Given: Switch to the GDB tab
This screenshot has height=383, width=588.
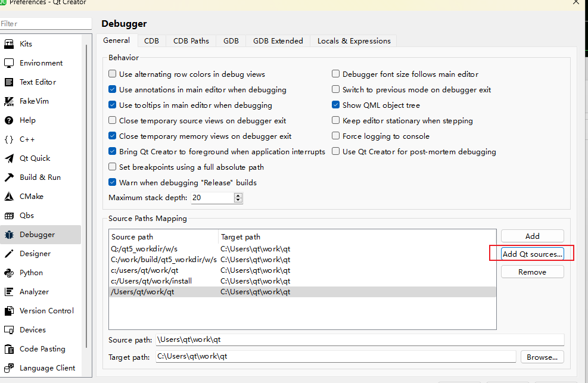Looking at the screenshot, I should pyautogui.click(x=231, y=41).
